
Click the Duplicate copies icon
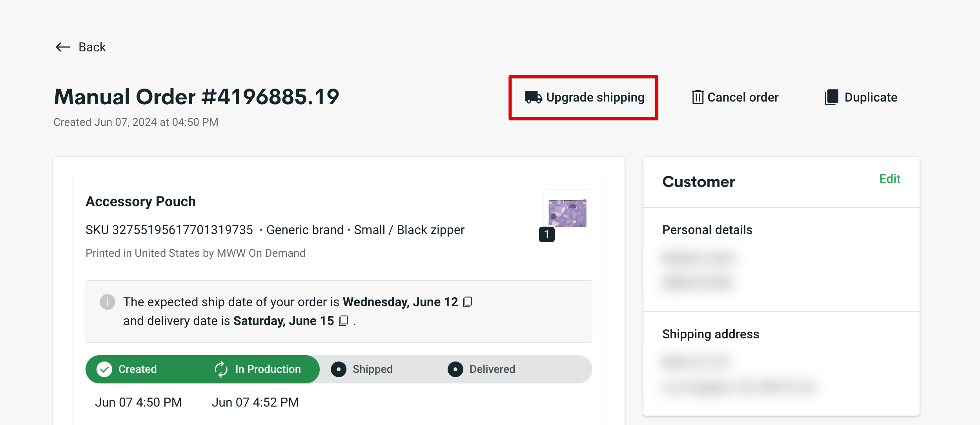(x=832, y=97)
